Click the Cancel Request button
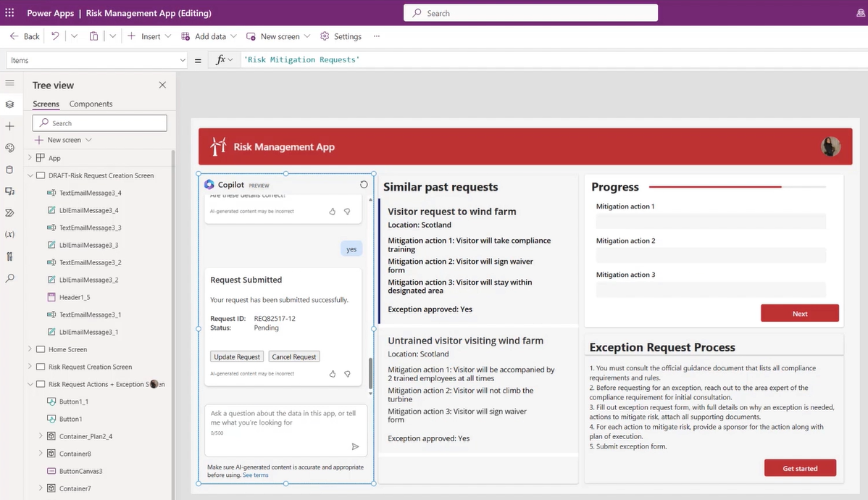Image resolution: width=868 pixels, height=500 pixels. tap(294, 357)
